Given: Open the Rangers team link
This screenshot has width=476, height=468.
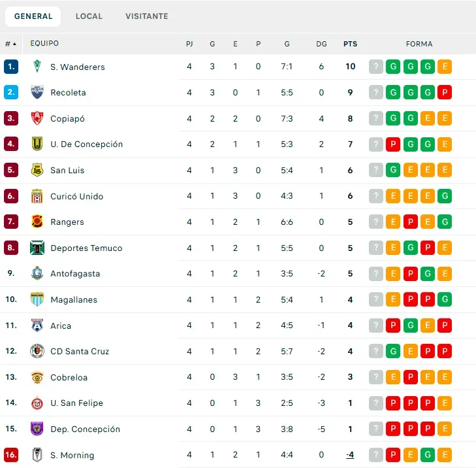Looking at the screenshot, I should [67, 222].
